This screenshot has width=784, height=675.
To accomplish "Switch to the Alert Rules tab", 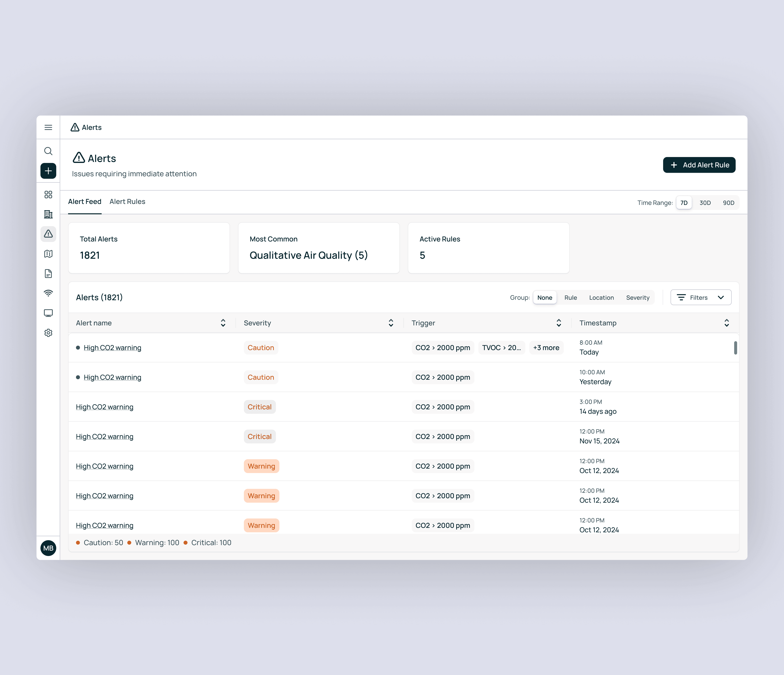I will (127, 201).
